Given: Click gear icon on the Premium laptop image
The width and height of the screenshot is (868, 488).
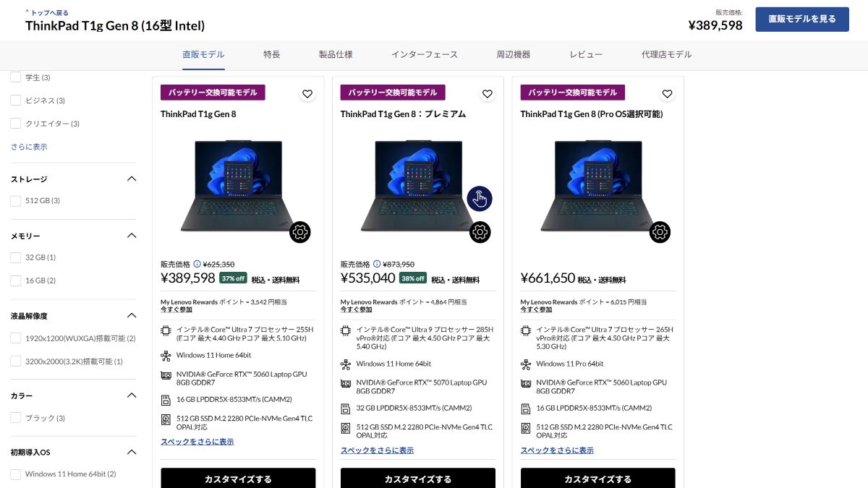Looking at the screenshot, I should 480,232.
